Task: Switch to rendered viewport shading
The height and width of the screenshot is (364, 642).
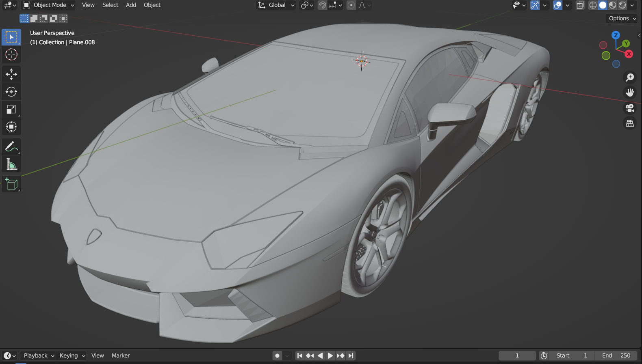Action: pyautogui.click(x=622, y=5)
